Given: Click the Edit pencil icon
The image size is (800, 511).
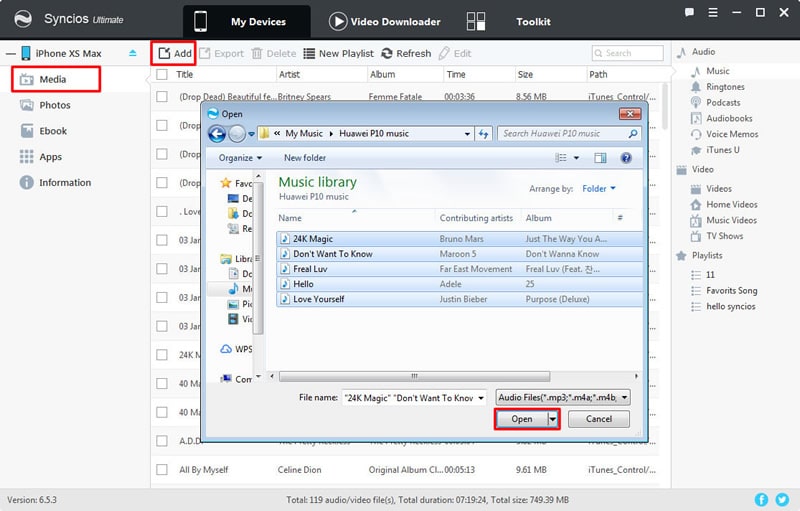Looking at the screenshot, I should coord(444,53).
